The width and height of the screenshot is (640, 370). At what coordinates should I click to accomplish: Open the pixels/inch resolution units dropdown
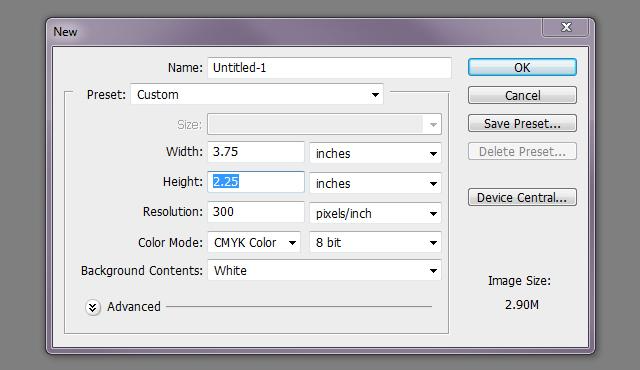(375, 213)
